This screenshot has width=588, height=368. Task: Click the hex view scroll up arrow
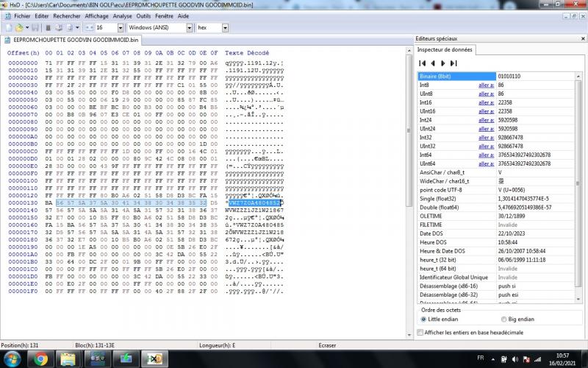pos(409,50)
